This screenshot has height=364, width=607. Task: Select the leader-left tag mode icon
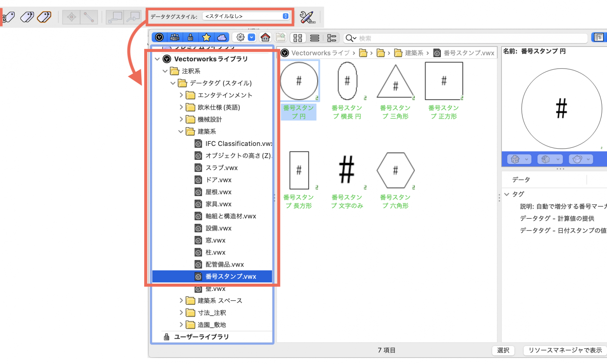(x=115, y=17)
